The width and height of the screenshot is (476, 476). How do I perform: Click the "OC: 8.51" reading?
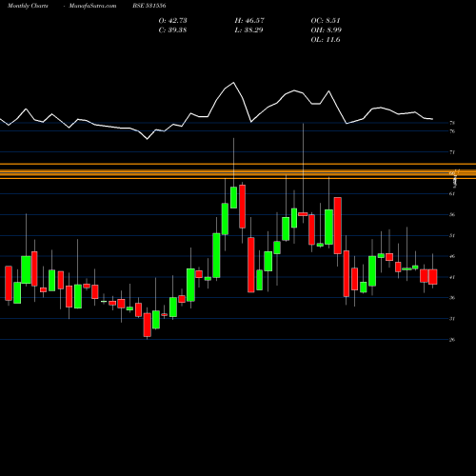(326, 20)
